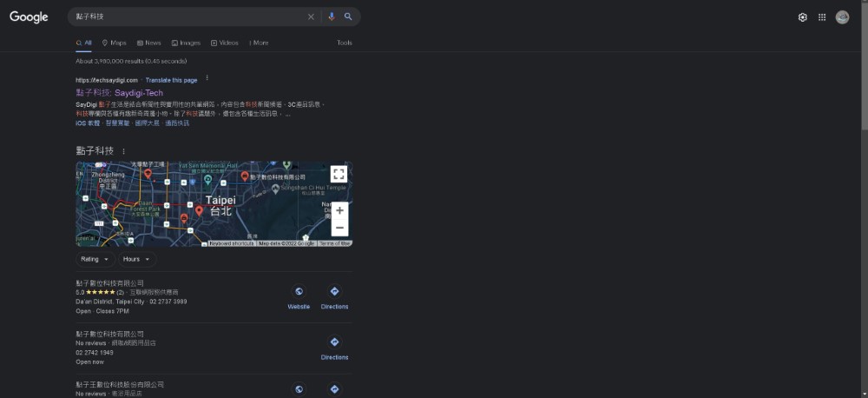Open the More search categories menu
The width and height of the screenshot is (868, 398).
pyautogui.click(x=258, y=43)
